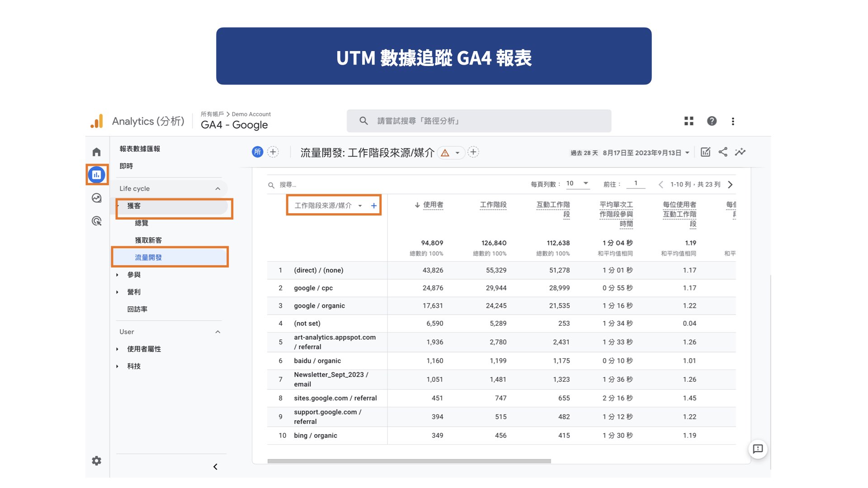Open the 回訪率 report
The height and width of the screenshot is (488, 868).
pos(137,309)
